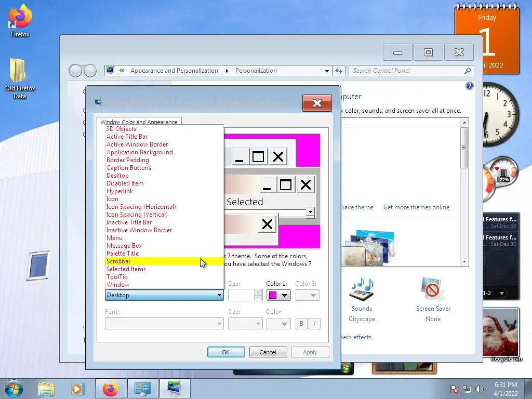The width and height of the screenshot is (532, 399).
Task: Go to Appearance and Personalization breadcrumb
Action: [x=174, y=71]
